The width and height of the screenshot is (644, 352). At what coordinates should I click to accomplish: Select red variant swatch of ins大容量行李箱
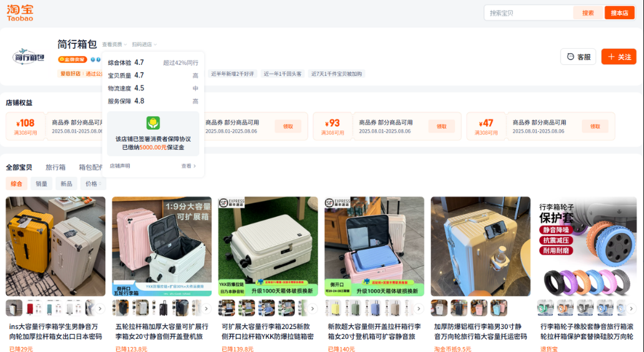34,308
